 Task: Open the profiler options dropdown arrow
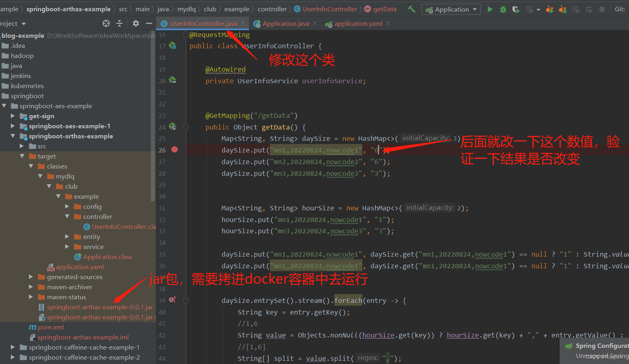pyautogui.click(x=539, y=9)
